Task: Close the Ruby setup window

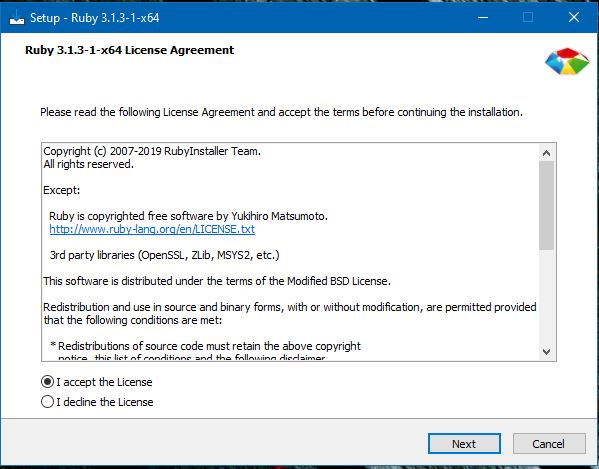Action: point(574,17)
